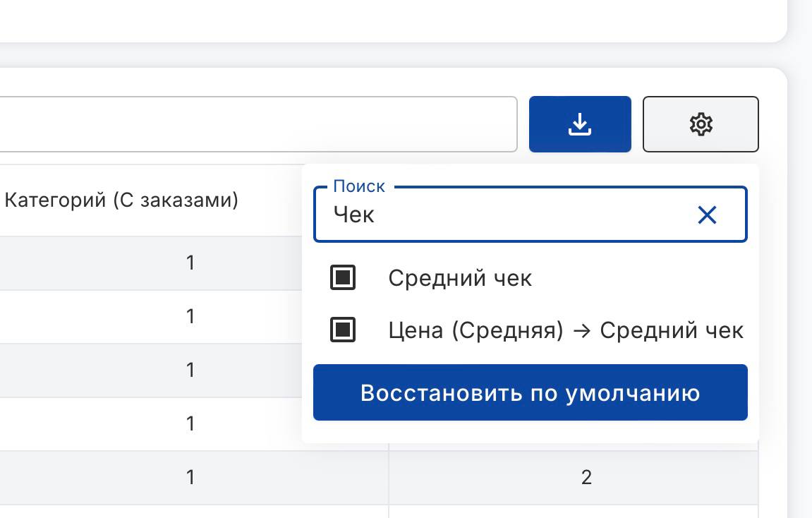Click second row cell under Категорий column

(x=190, y=316)
